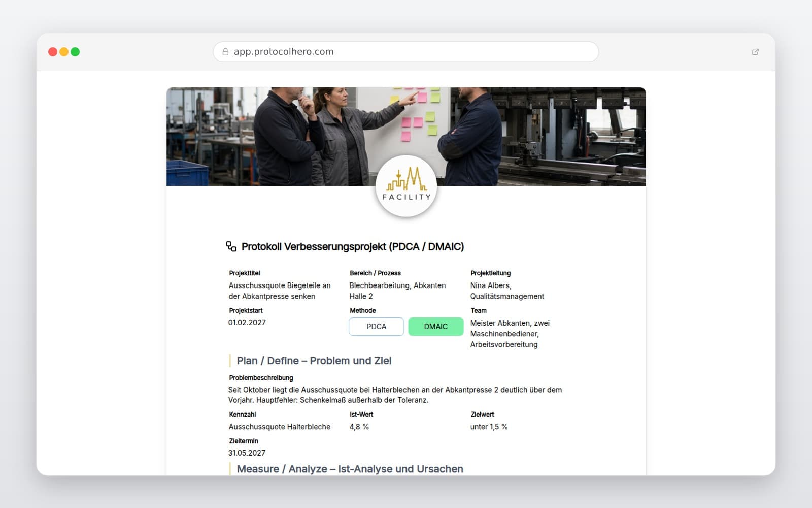Image resolution: width=812 pixels, height=508 pixels.
Task: Click the Projektstart date '01.02.2027'
Action: pos(247,323)
